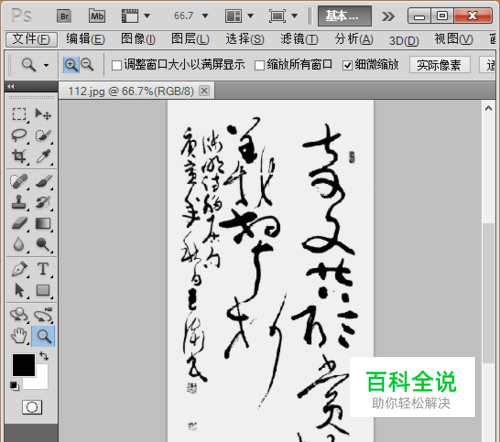Select the Crop tool
Image resolution: width=500 pixels, height=442 pixels.
pyautogui.click(x=19, y=156)
